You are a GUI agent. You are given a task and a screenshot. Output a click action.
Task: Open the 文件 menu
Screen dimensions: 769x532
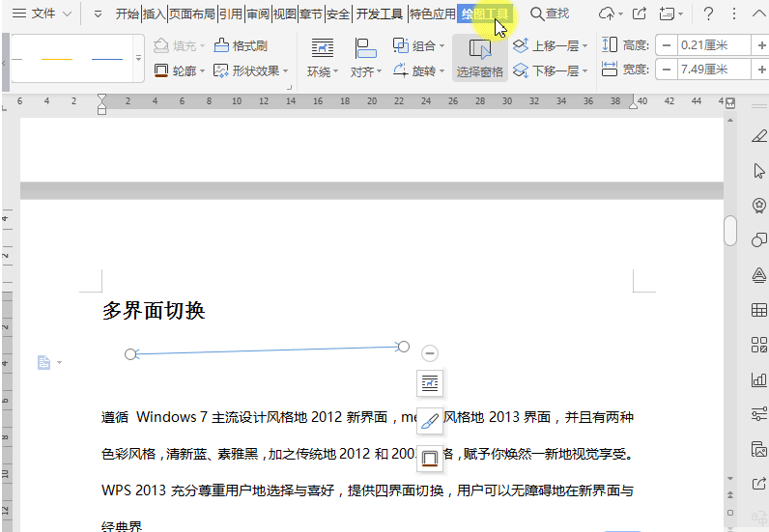pos(42,14)
